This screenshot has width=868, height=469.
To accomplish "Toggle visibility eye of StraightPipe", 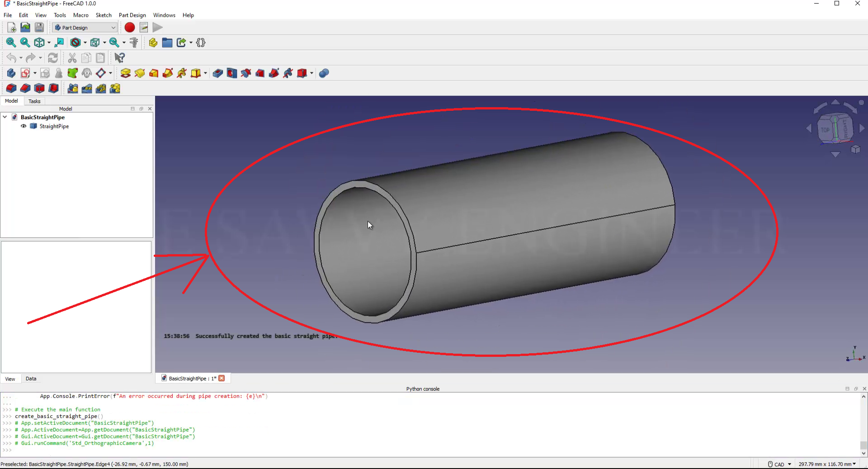I will pyautogui.click(x=24, y=126).
